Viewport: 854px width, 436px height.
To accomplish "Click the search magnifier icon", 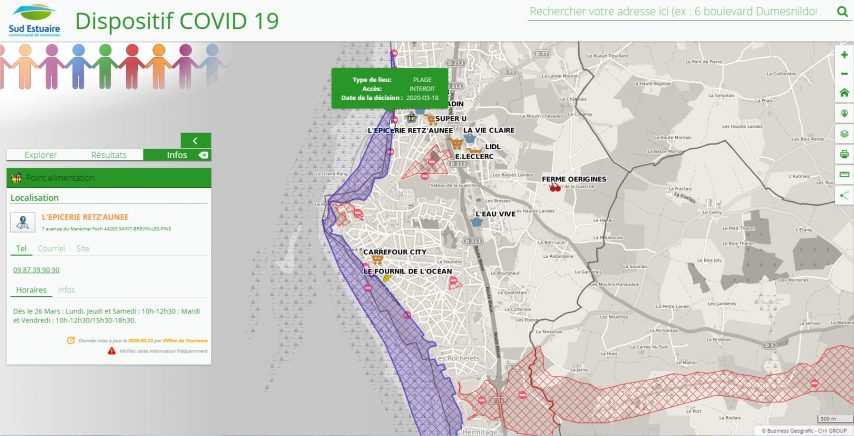I will tap(841, 11).
